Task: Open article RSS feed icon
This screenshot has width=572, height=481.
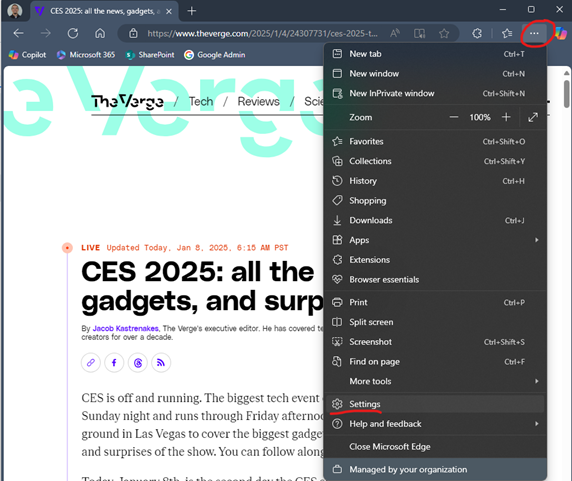Action: tap(161, 362)
